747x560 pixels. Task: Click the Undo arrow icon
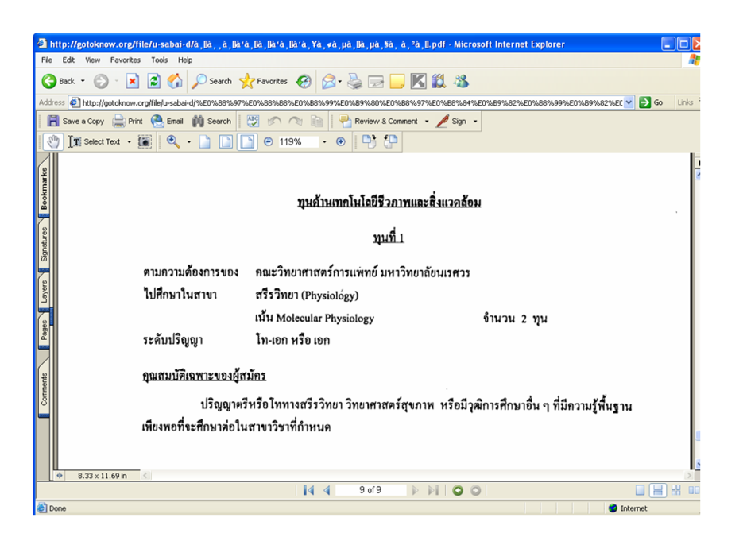click(274, 121)
